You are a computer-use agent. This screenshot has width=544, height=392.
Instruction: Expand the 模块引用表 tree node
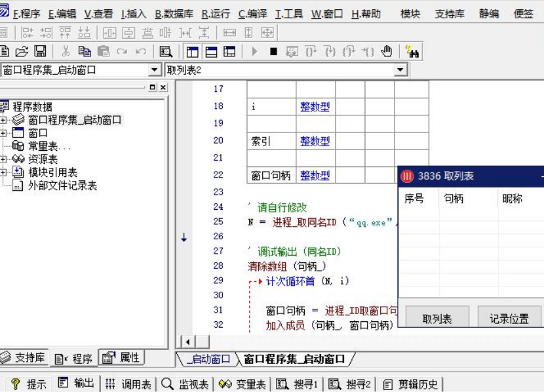click(3, 172)
